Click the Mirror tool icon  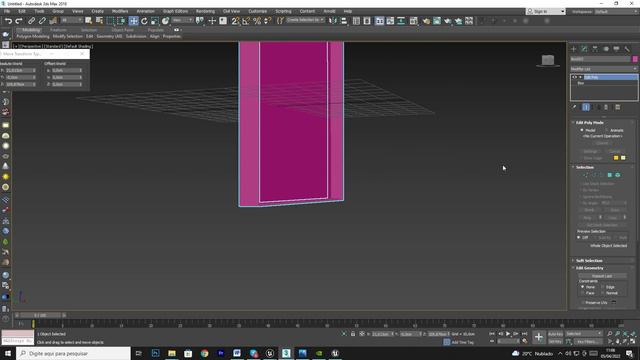[333, 21]
